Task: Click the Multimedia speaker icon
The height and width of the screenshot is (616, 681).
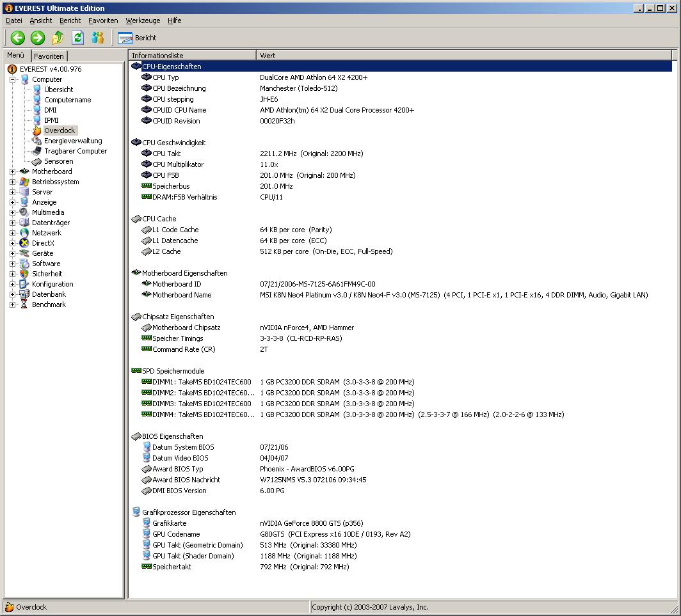Action: [25, 212]
